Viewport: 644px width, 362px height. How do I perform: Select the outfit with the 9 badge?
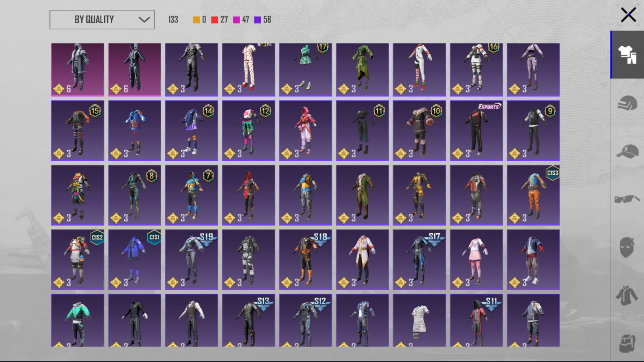point(533,131)
